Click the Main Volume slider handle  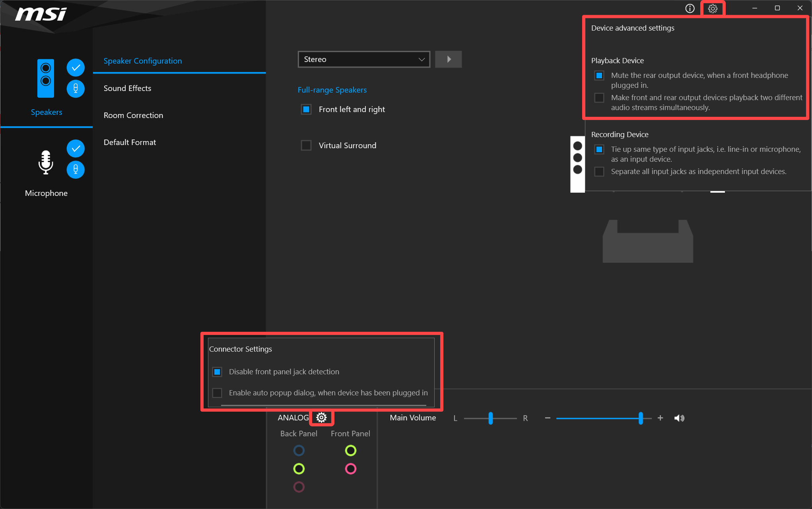[641, 418]
